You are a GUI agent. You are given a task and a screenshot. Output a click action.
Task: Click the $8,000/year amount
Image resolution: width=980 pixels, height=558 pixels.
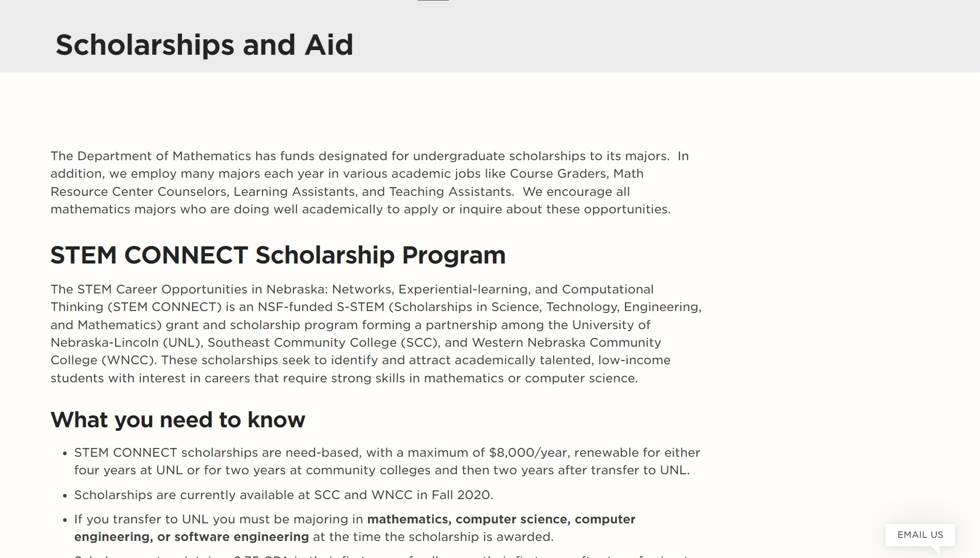coord(529,453)
